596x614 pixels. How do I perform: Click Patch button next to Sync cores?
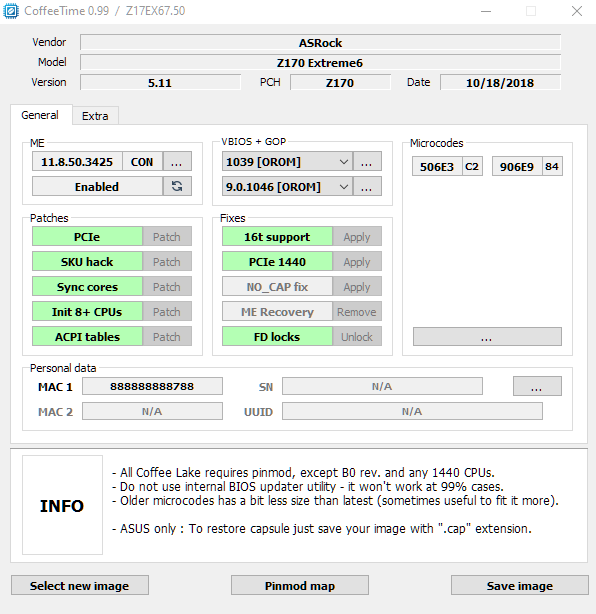[167, 287]
